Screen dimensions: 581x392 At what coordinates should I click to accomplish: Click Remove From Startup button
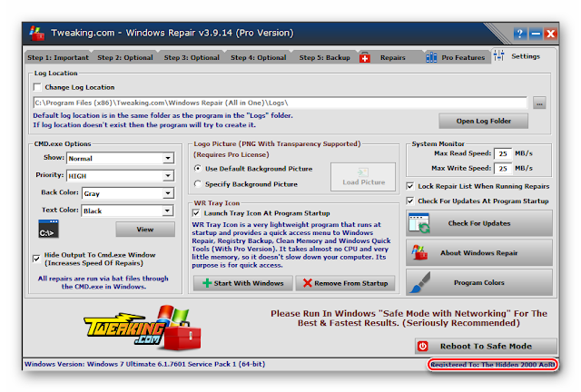click(x=345, y=283)
